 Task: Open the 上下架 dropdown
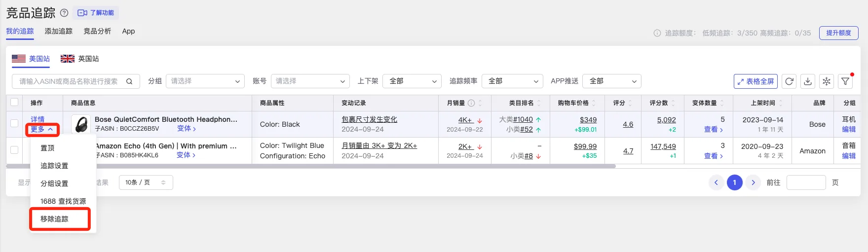[x=412, y=81]
